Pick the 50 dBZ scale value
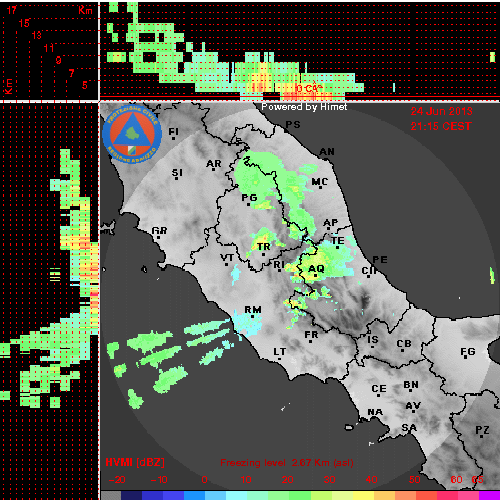This screenshot has width=500, height=500. (x=414, y=480)
